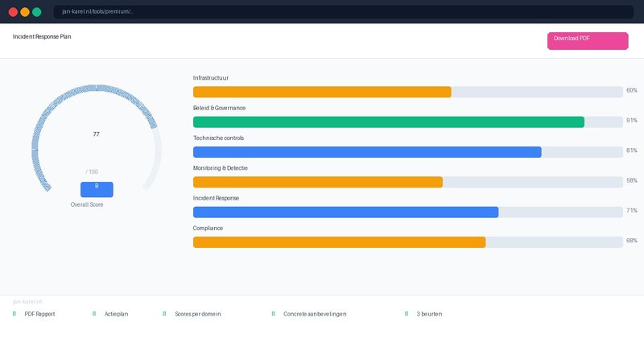This screenshot has height=338, width=644.
Task: Click the 58% value
Action: point(632,180)
